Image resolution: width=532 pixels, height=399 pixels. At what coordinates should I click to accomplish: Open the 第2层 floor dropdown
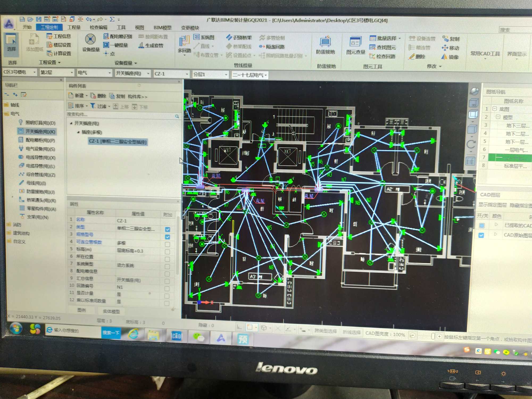click(56, 72)
